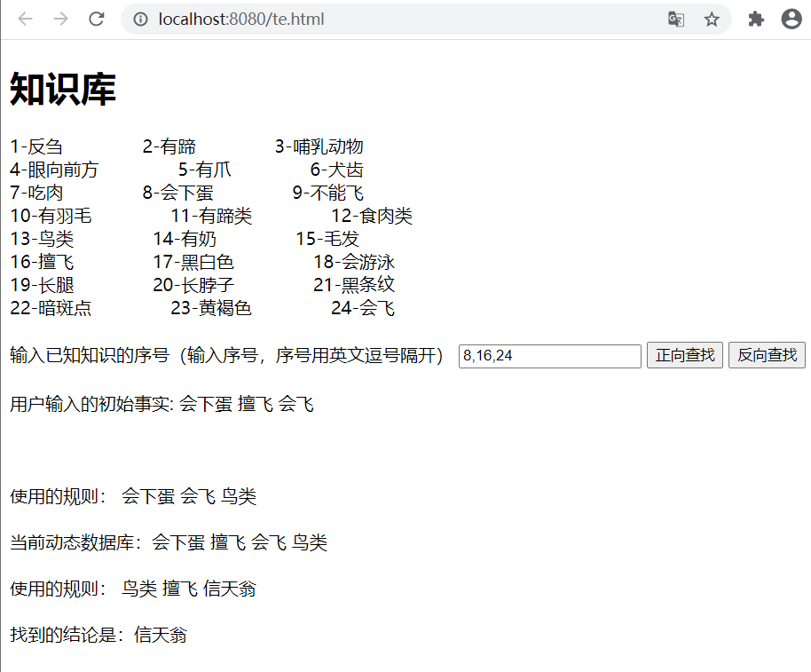This screenshot has height=672, width=811.
Task: Click the sequence number input field
Action: coord(550,356)
